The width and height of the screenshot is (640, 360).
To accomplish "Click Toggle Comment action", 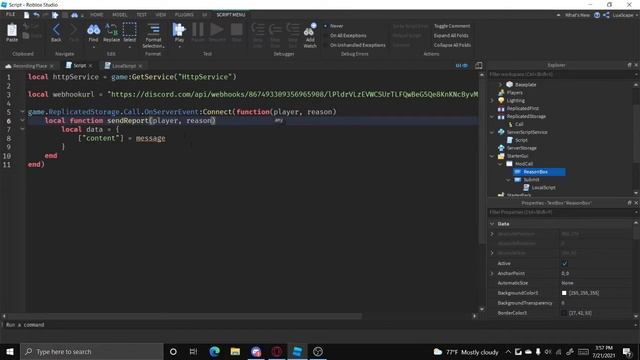I will (452, 26).
